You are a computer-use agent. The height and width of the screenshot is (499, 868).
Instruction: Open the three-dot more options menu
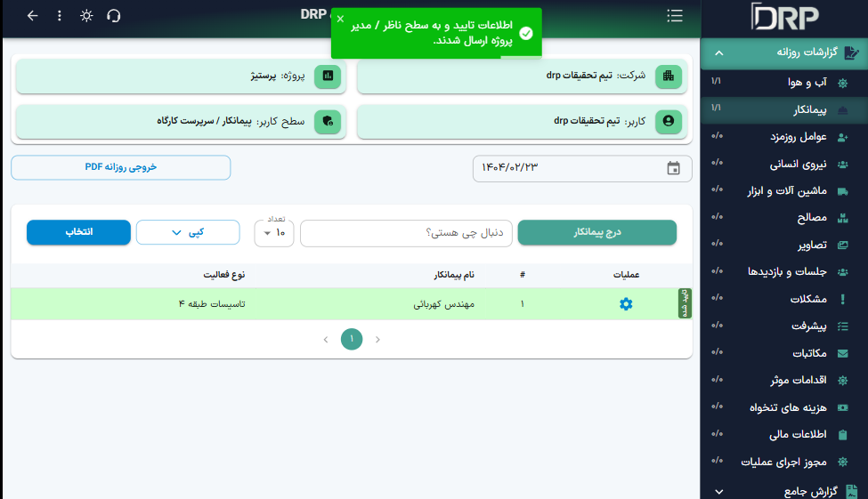[60, 15]
